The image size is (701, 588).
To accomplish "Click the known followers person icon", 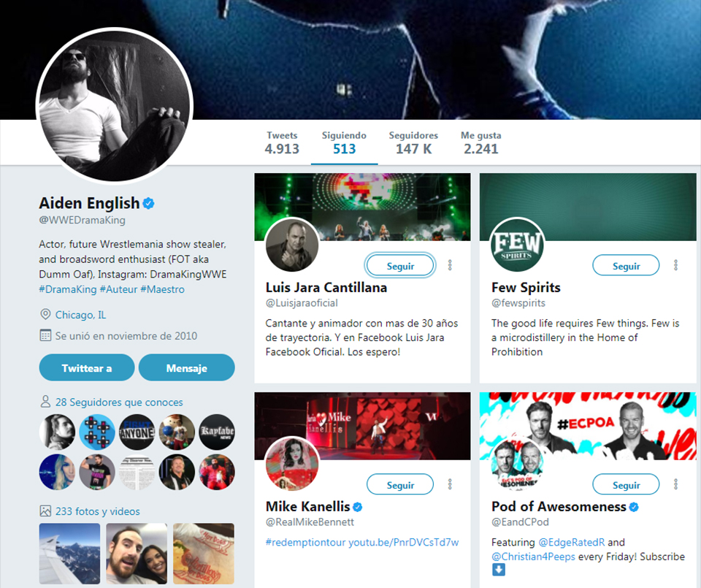I will [x=45, y=402].
